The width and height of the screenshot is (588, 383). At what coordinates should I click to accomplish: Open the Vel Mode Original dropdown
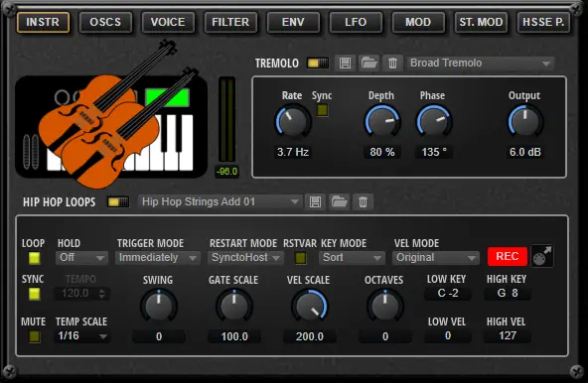[x=435, y=257]
